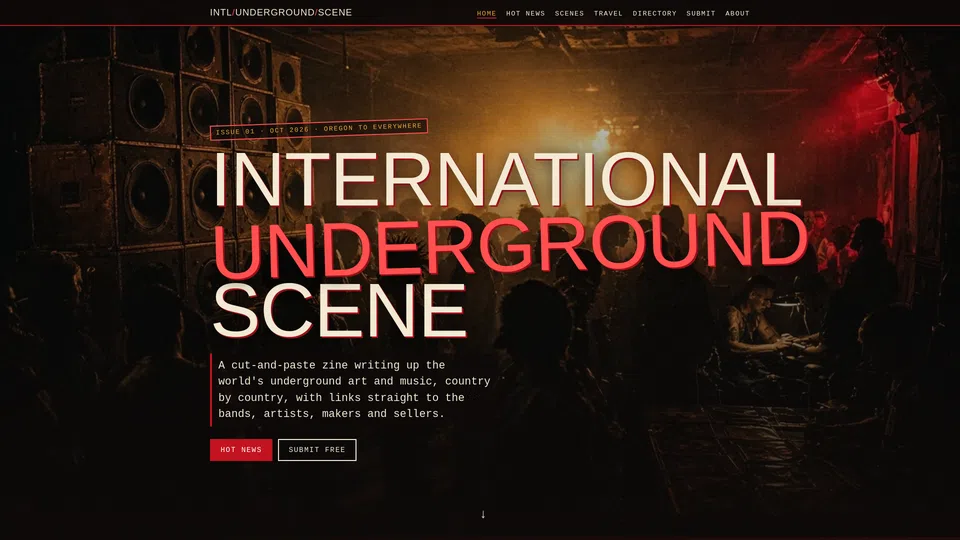Click the scroll-down arrow icon
Viewport: 960px width, 540px height.
click(x=483, y=514)
